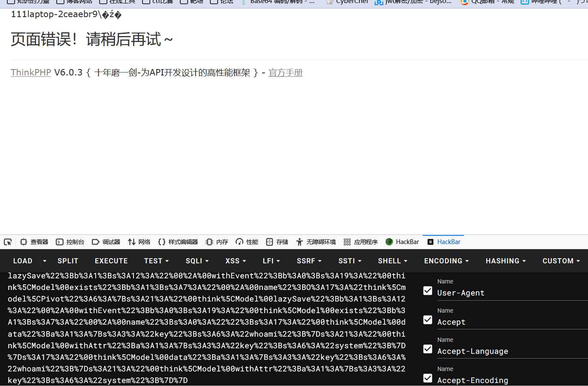Switch to the 网络 network tab
The width and height of the screenshot is (588, 386).
pos(139,242)
